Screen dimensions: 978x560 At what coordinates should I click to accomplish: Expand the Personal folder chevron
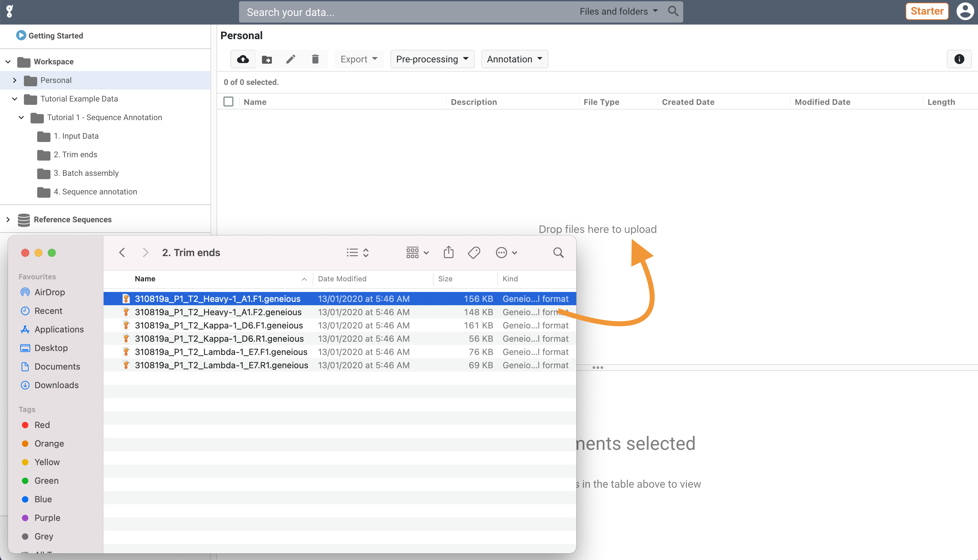pos(15,80)
